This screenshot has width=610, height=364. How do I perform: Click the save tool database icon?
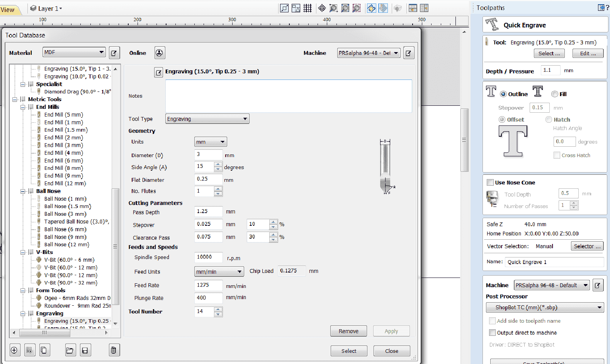tap(85, 350)
